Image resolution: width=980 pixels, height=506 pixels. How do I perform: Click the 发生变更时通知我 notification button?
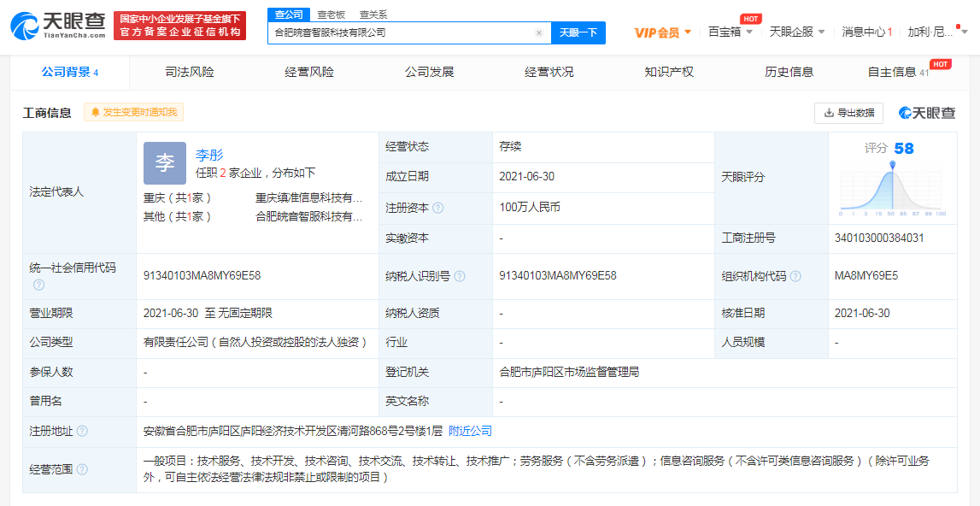tap(134, 112)
